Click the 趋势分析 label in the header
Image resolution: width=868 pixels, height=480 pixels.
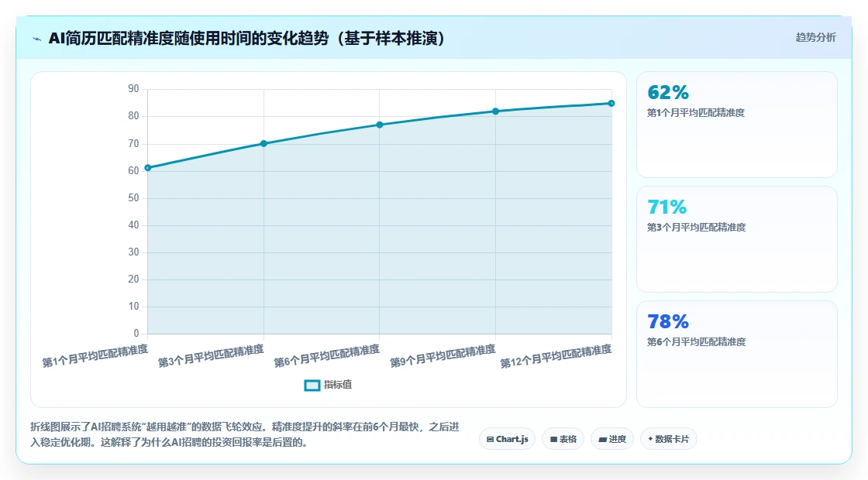[815, 38]
